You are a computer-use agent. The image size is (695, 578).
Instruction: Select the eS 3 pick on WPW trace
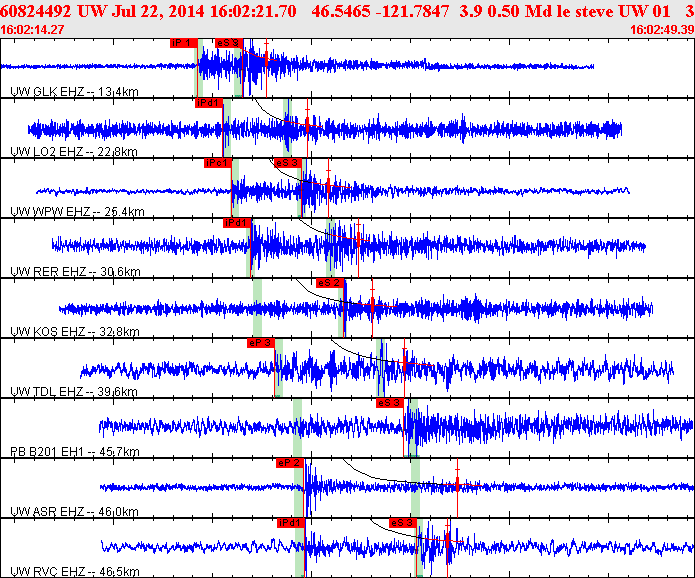pyautogui.click(x=287, y=163)
